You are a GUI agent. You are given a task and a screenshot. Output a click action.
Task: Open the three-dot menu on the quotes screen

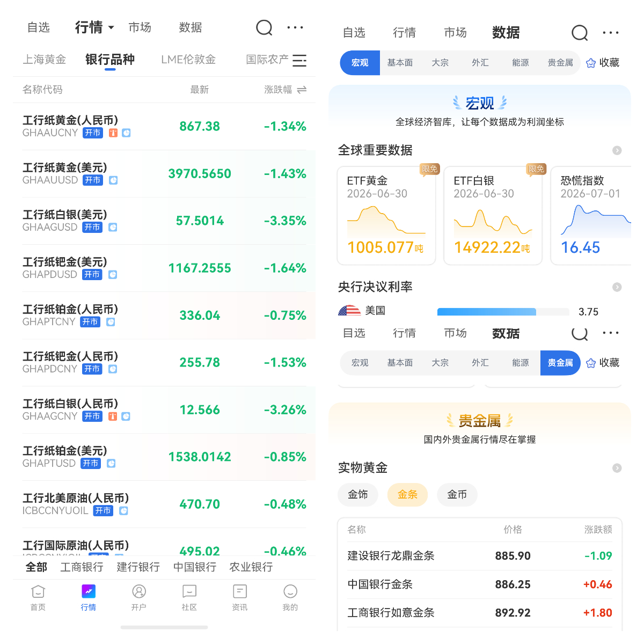pyautogui.click(x=295, y=27)
